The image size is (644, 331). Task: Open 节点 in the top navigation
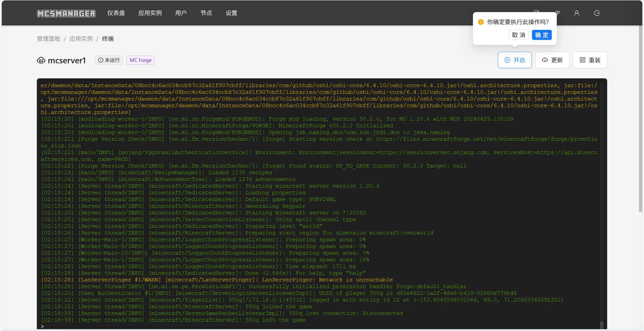pos(206,13)
